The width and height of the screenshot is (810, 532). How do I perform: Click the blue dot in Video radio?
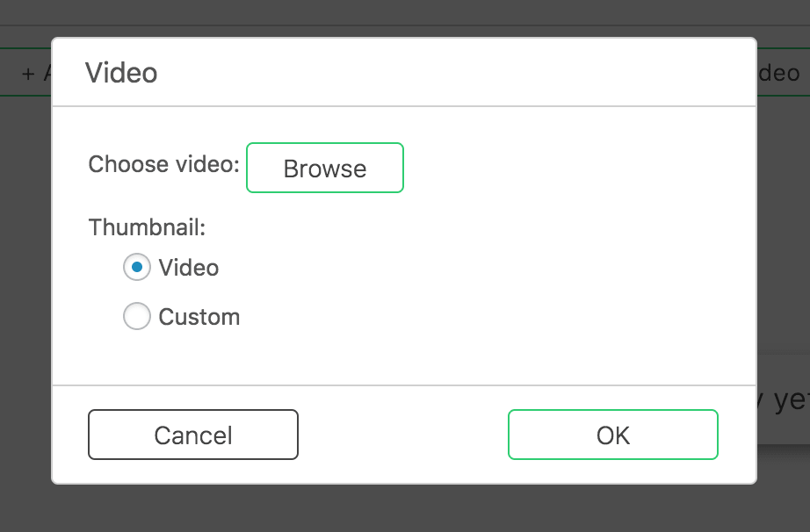(137, 267)
